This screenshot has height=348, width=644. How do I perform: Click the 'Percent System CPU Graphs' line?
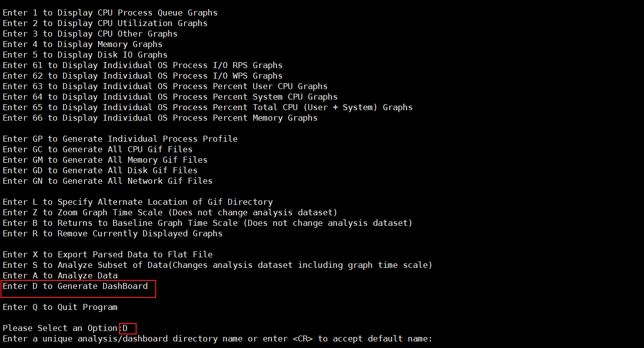coord(170,97)
